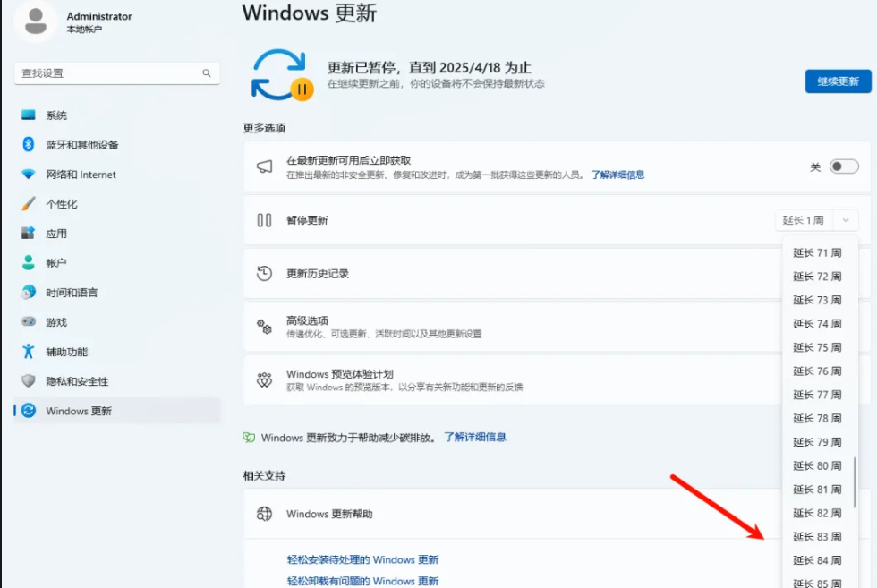The width and height of the screenshot is (877, 588).
Task: Open 了解详细信息 link under latest updates
Action: 618,175
